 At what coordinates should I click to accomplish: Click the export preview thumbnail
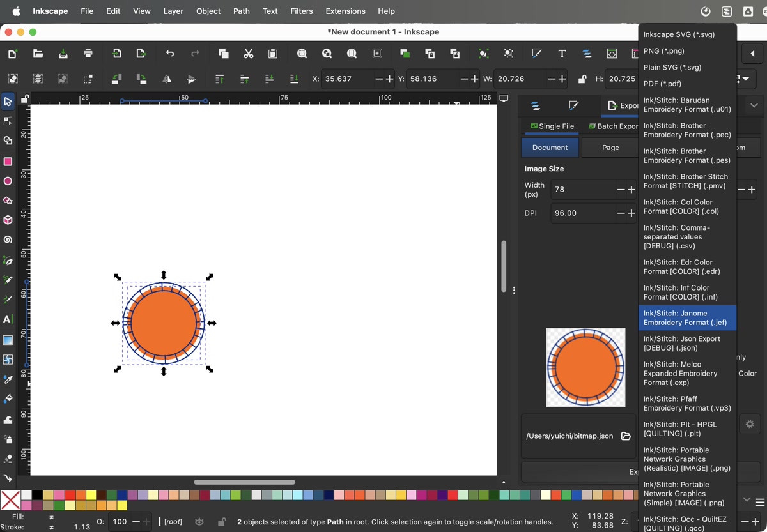click(585, 367)
